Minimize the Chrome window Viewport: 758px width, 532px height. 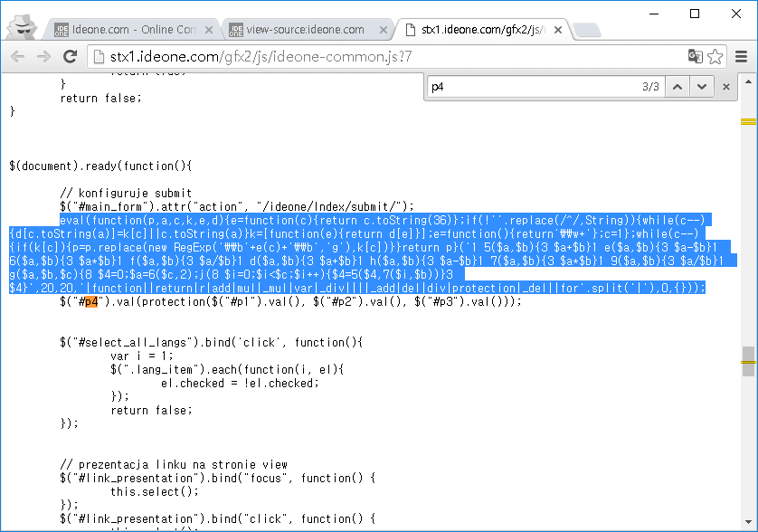(x=654, y=14)
